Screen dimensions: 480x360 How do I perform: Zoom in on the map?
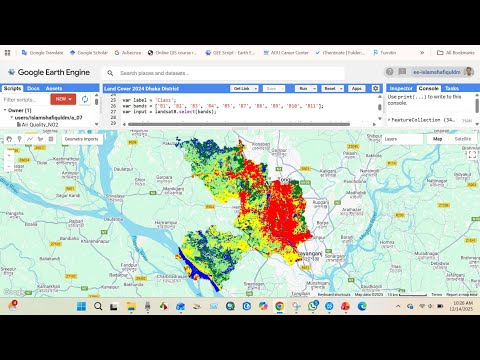click(9, 155)
